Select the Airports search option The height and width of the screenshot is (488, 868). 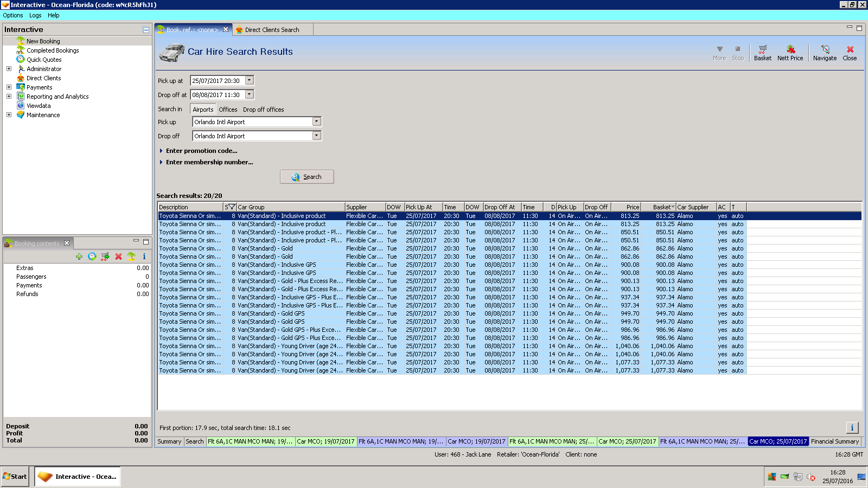tap(203, 110)
